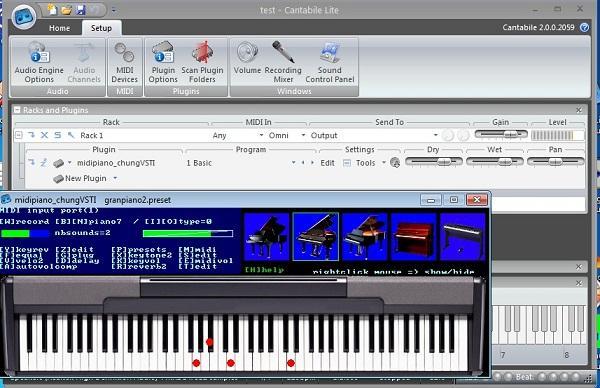
Task: Click the piano key with the upper red dot
Action: pyautogui.click(x=209, y=333)
